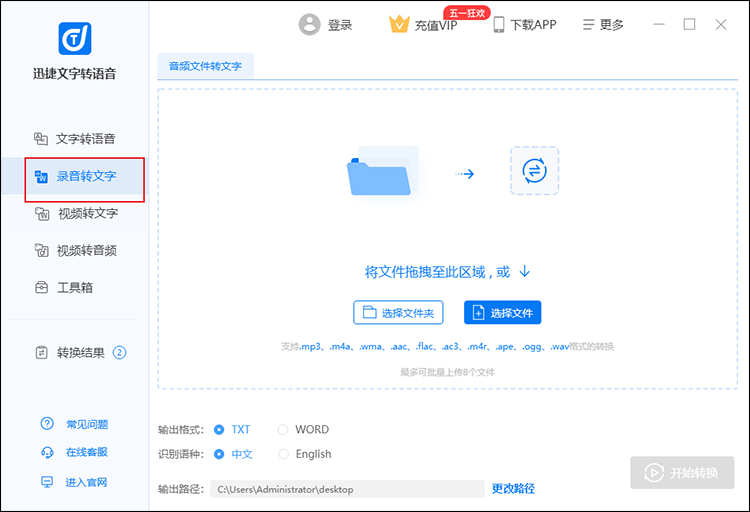Open the 常见问题 link
The image size is (750, 512).
[x=87, y=424]
